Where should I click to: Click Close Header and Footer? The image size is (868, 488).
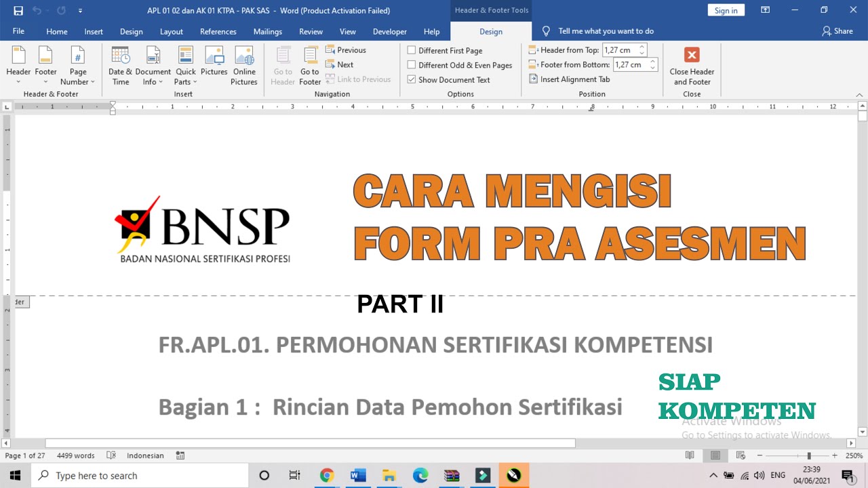tap(692, 66)
